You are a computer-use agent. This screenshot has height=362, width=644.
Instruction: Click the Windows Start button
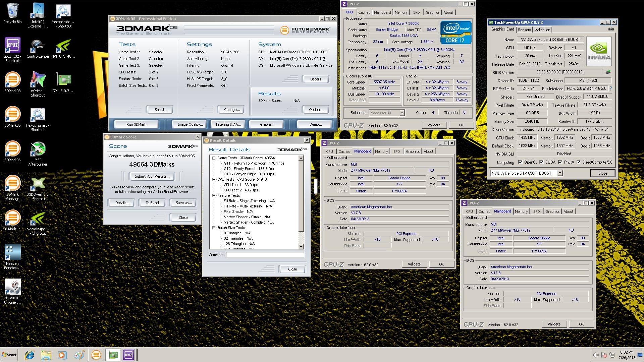9,355
